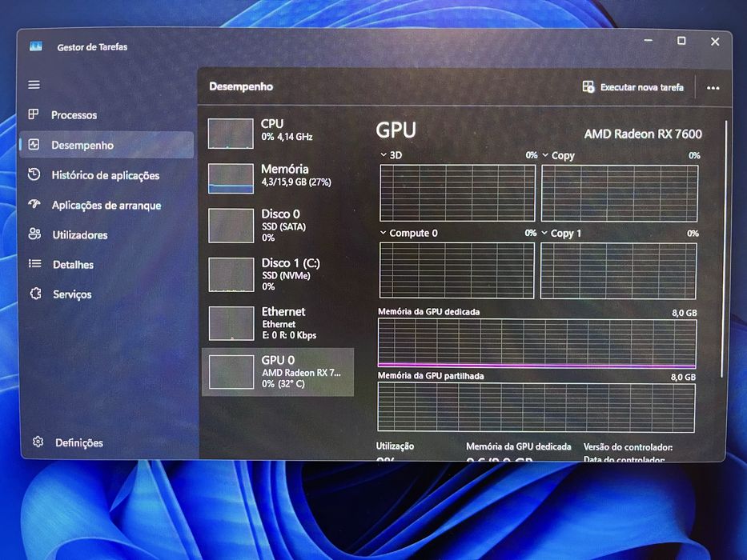Image resolution: width=747 pixels, height=560 pixels.
Task: Switch to Utilizadores page
Action: pos(106,234)
